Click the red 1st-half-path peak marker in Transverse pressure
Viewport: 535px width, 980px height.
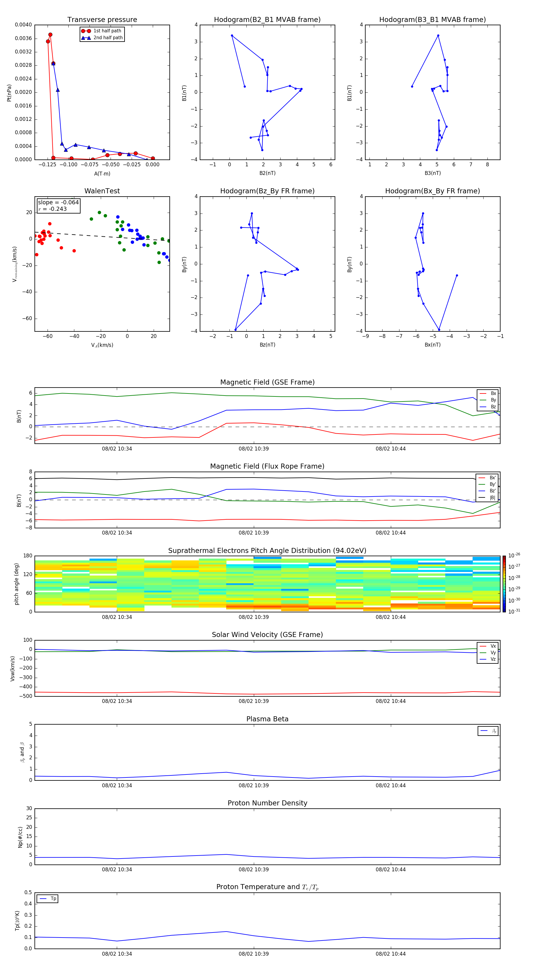[x=50, y=35]
